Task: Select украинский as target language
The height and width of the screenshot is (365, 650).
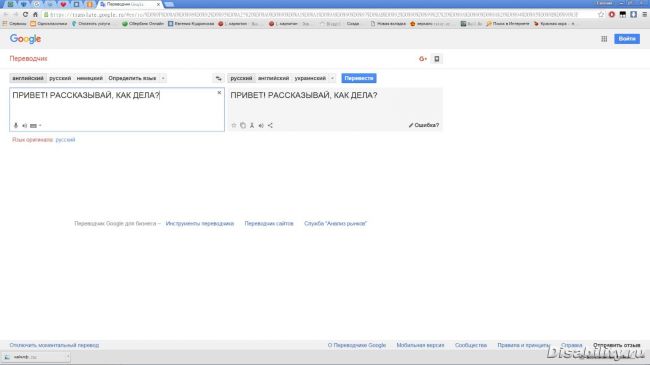Action: coord(310,78)
